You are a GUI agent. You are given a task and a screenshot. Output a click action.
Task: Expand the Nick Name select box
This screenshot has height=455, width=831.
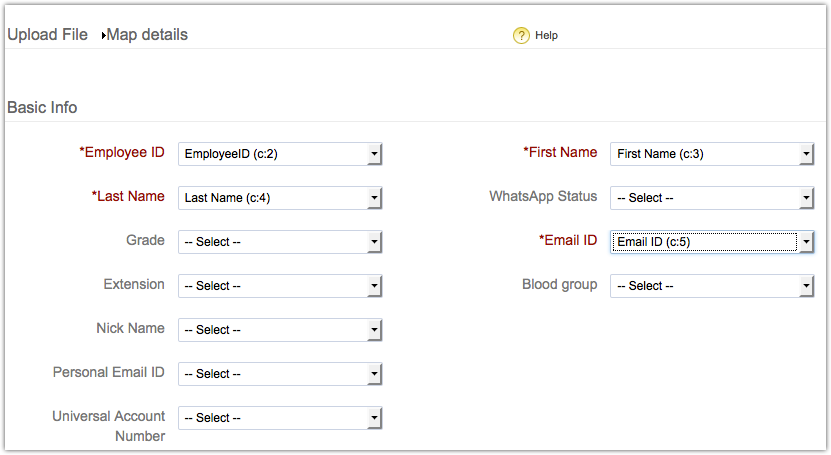280,330
